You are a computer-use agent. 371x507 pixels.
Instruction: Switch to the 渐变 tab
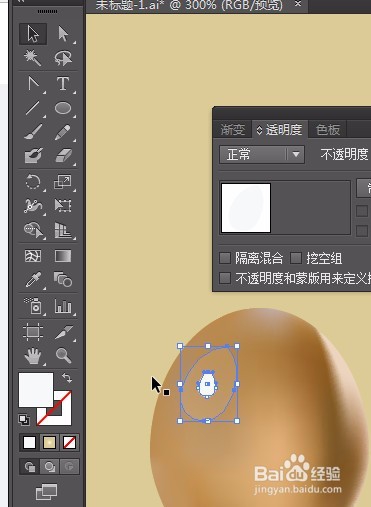[232, 129]
